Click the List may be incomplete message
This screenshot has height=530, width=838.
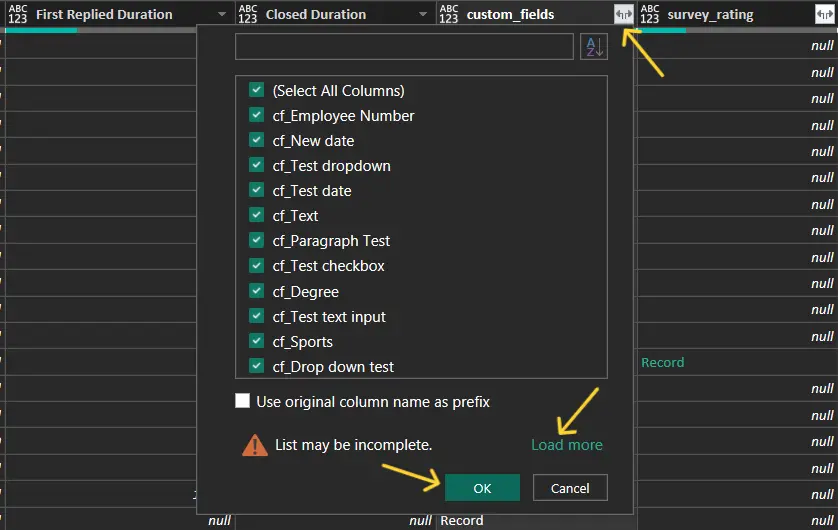point(353,445)
